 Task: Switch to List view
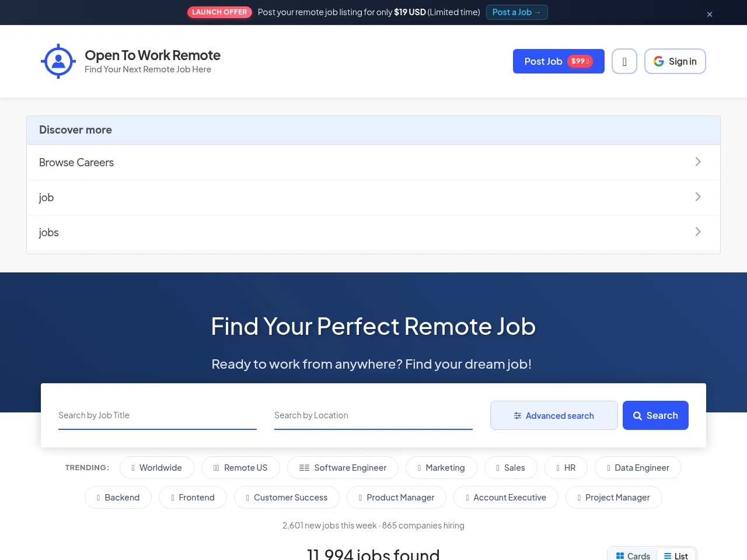click(x=676, y=556)
